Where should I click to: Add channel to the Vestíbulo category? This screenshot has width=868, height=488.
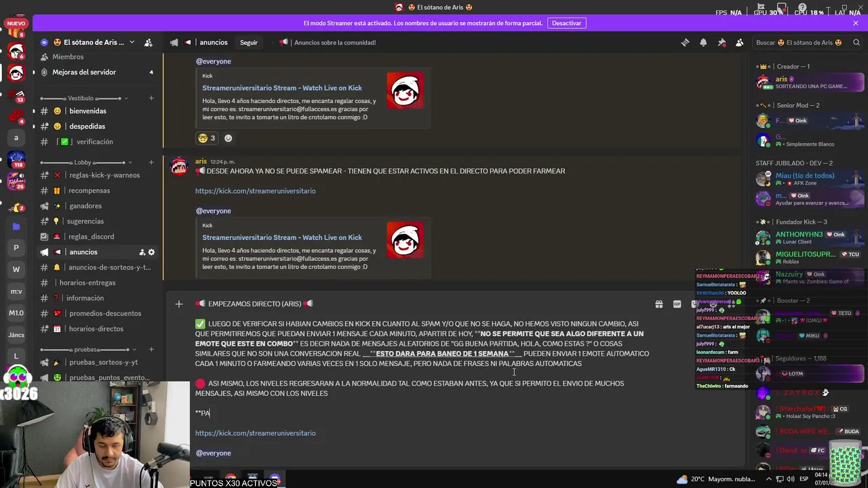coord(151,98)
